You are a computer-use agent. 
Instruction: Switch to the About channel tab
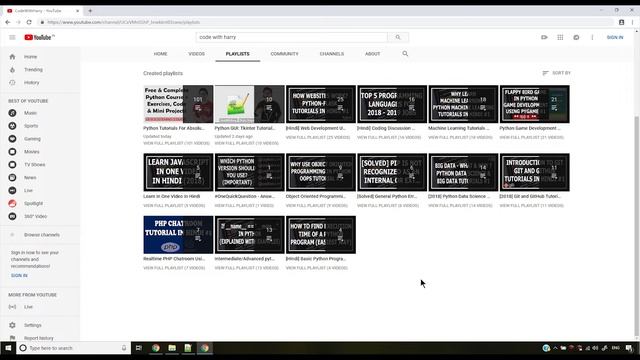[372, 54]
